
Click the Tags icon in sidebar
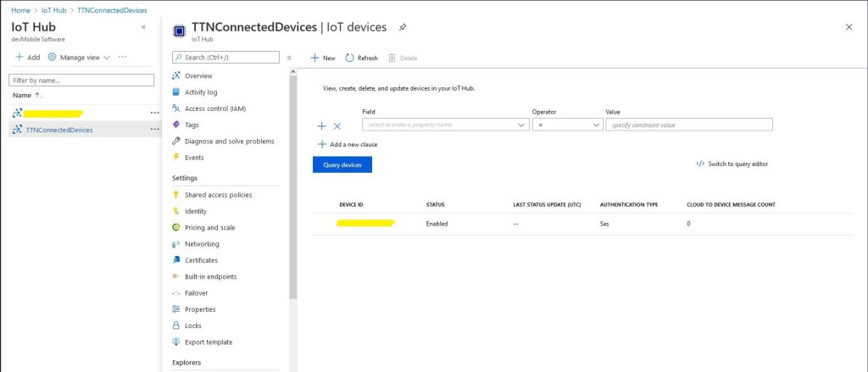coord(176,125)
